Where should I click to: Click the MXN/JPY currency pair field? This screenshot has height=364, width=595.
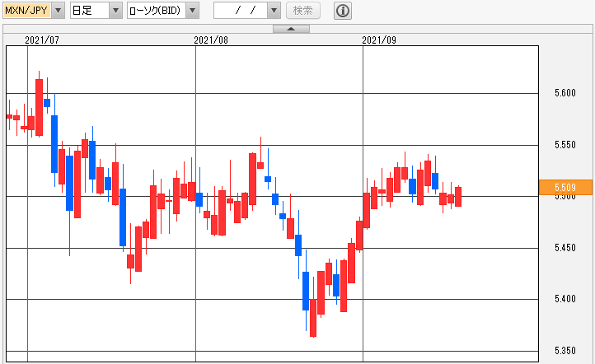coord(27,10)
